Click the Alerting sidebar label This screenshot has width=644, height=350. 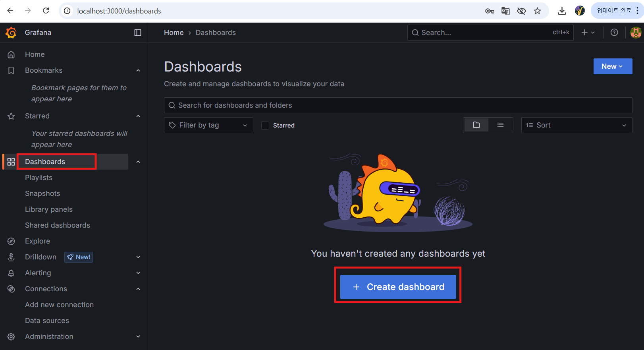click(x=38, y=273)
